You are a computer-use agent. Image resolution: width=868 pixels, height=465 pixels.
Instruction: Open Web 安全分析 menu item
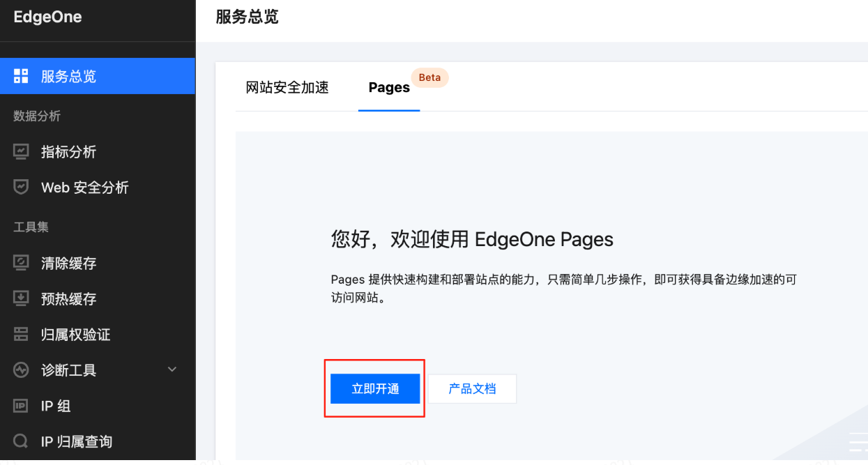[x=98, y=187]
